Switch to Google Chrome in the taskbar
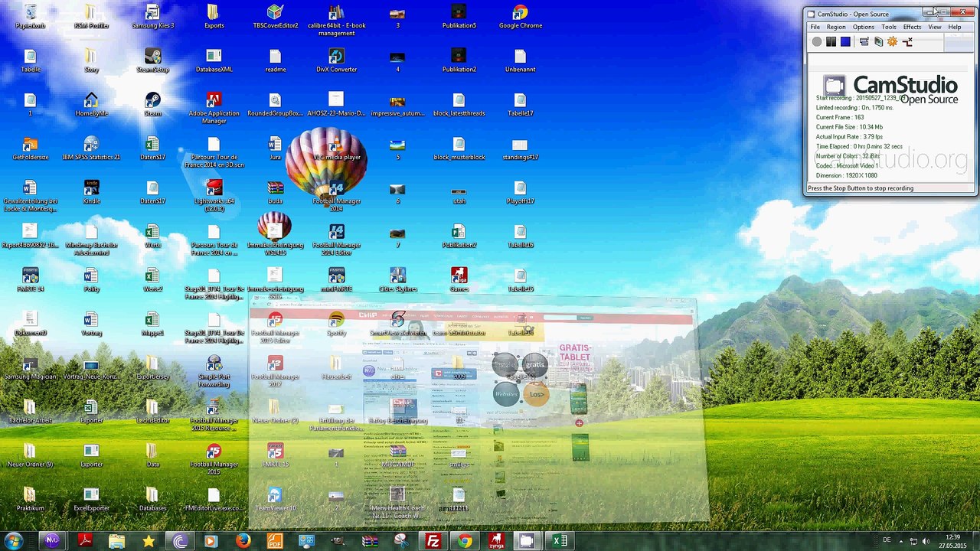The height and width of the screenshot is (551, 980). pos(465,541)
